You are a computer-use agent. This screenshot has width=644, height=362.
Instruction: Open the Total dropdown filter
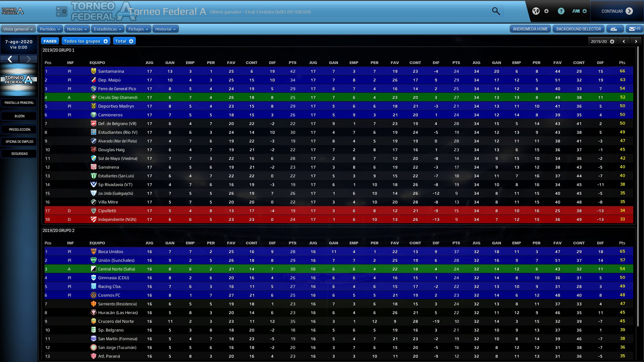point(124,41)
